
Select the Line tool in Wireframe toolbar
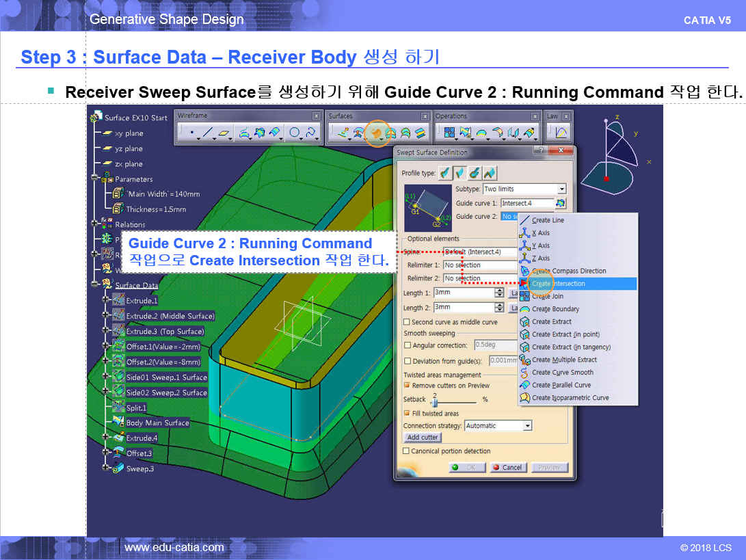coord(208,133)
